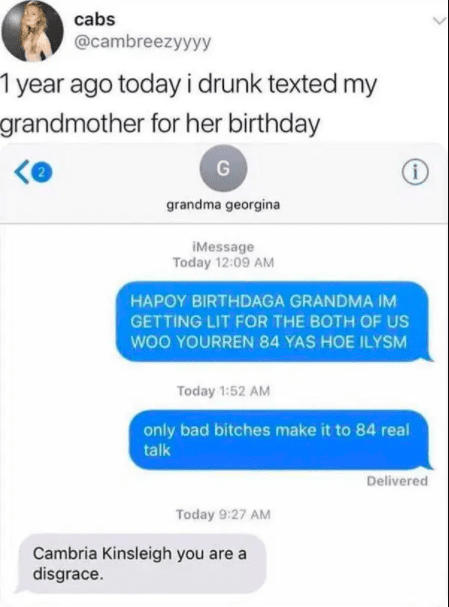Click the "Delivered" status label
The height and width of the screenshot is (607, 449).
coord(397,481)
